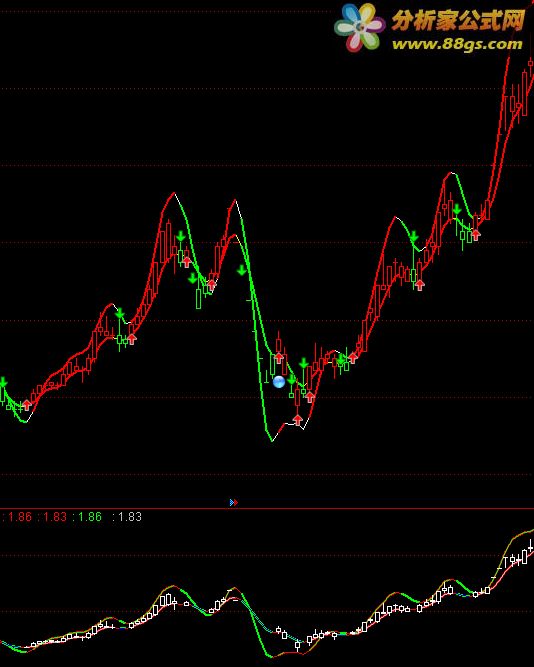
Task: Select the green indicator value 1.86
Action: [88, 517]
